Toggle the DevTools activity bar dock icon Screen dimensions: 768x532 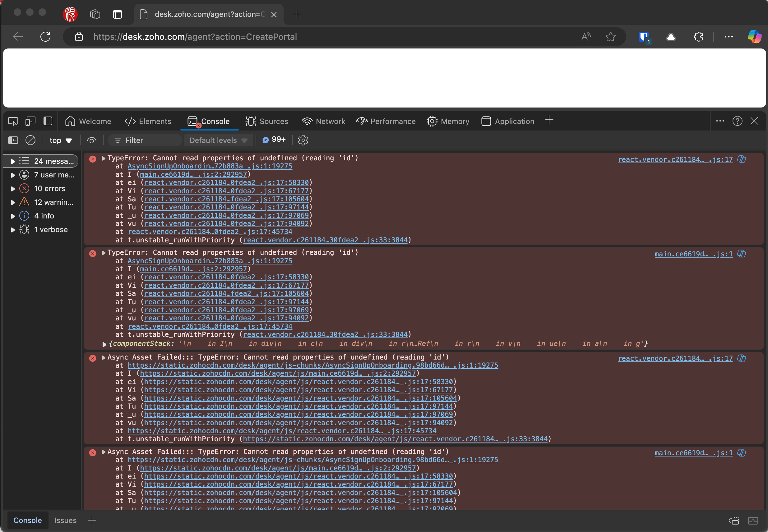coord(48,121)
